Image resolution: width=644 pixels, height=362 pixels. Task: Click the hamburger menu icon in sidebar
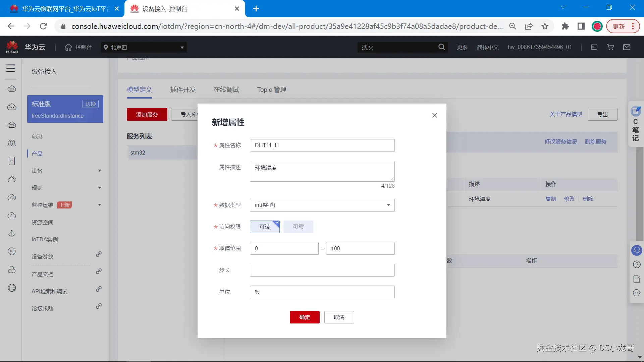point(10,68)
